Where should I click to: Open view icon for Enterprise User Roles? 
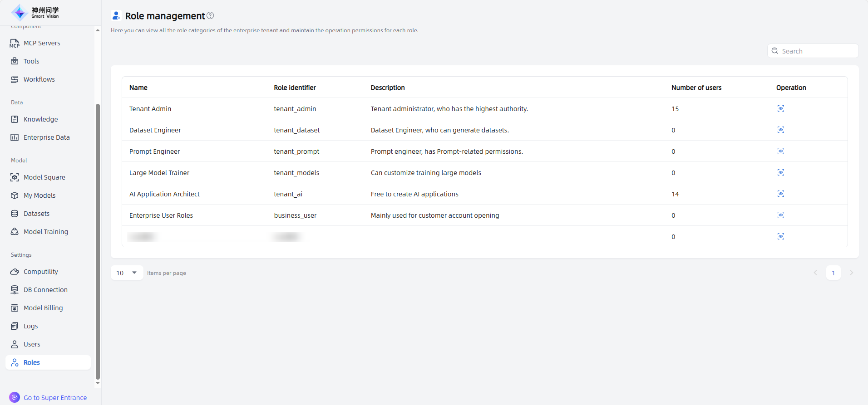click(780, 215)
